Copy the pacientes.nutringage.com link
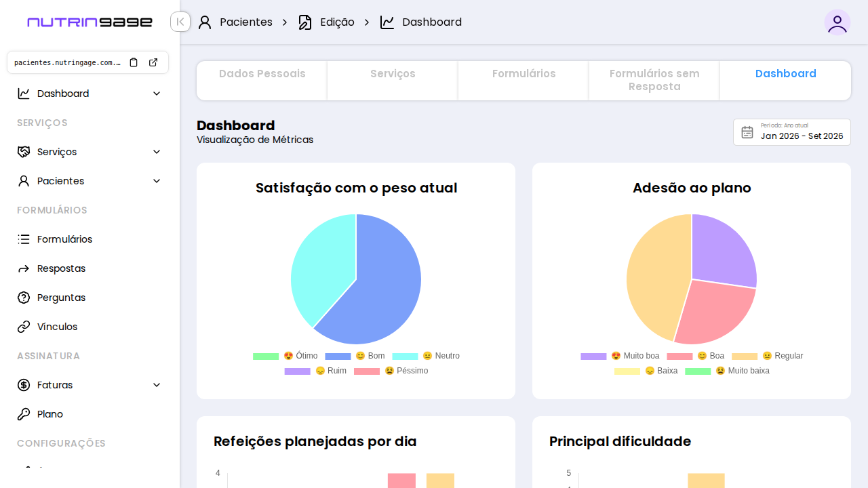 click(134, 62)
